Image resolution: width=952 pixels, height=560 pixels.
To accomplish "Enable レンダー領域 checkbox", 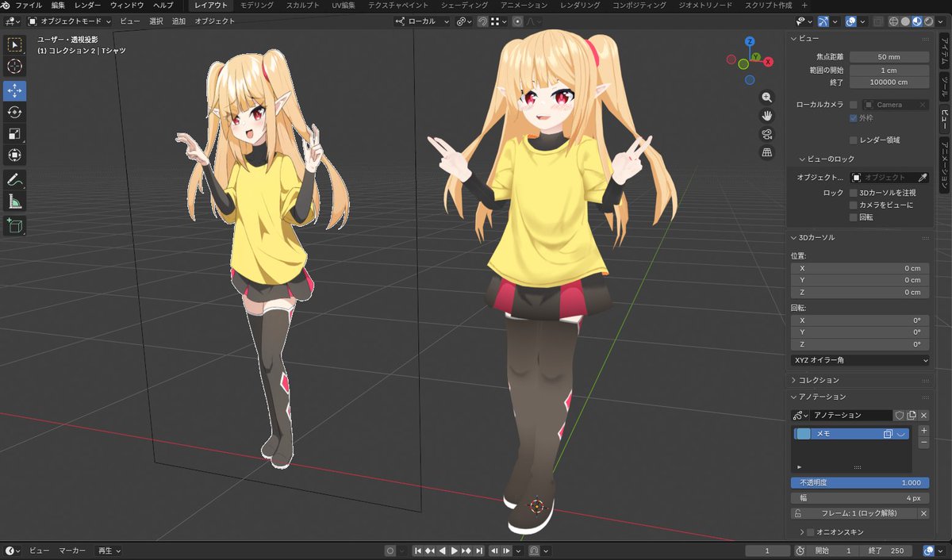I will coord(853,140).
